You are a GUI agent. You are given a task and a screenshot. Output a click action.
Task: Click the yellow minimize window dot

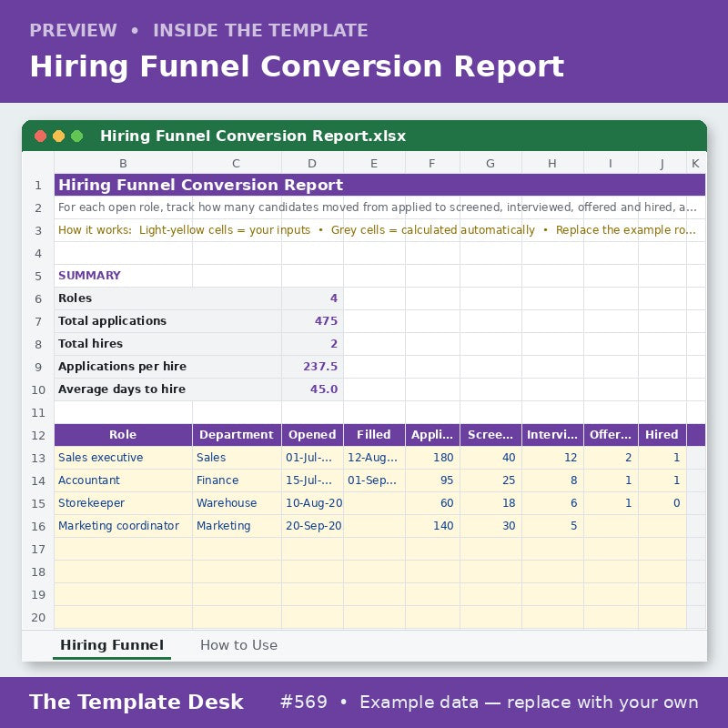point(58,136)
